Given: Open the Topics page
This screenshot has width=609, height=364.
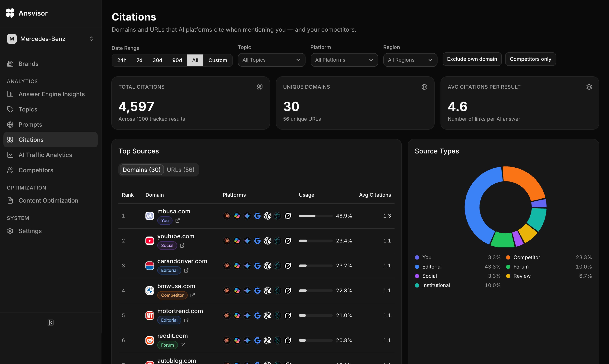Looking at the screenshot, I should click(50, 109).
